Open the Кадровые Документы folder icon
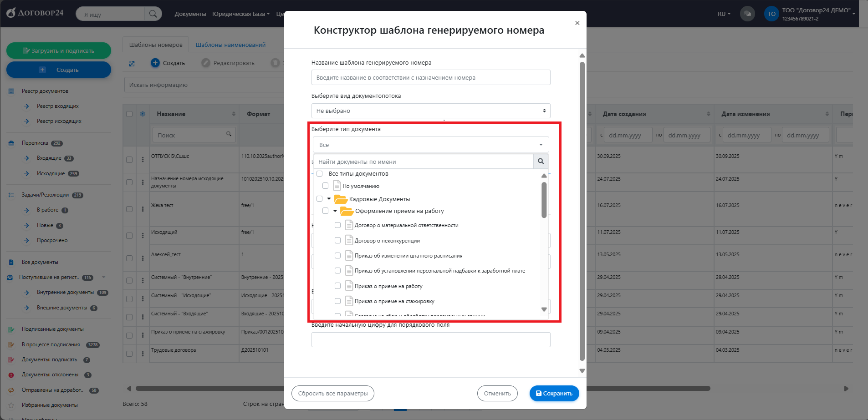 click(340, 199)
